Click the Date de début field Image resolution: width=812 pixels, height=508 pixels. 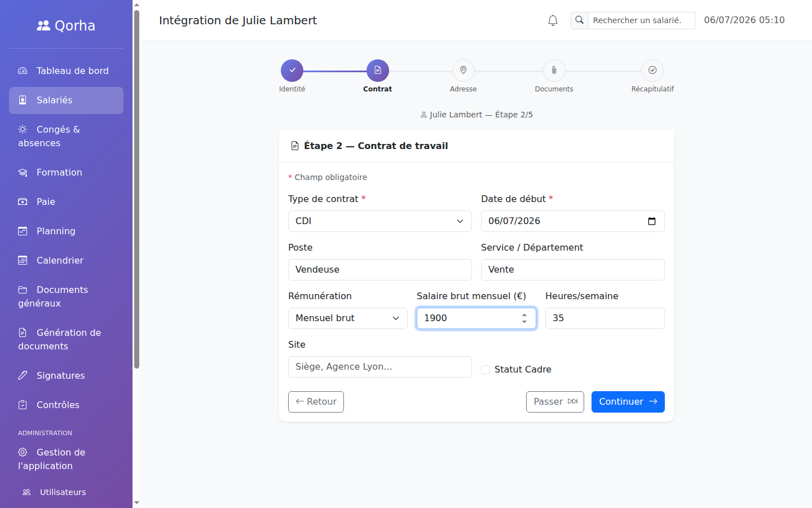[573, 221]
